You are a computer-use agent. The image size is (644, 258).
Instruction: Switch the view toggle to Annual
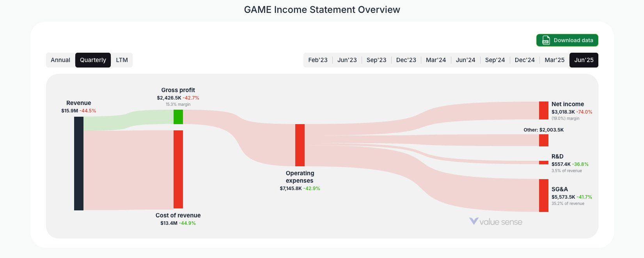pos(60,60)
